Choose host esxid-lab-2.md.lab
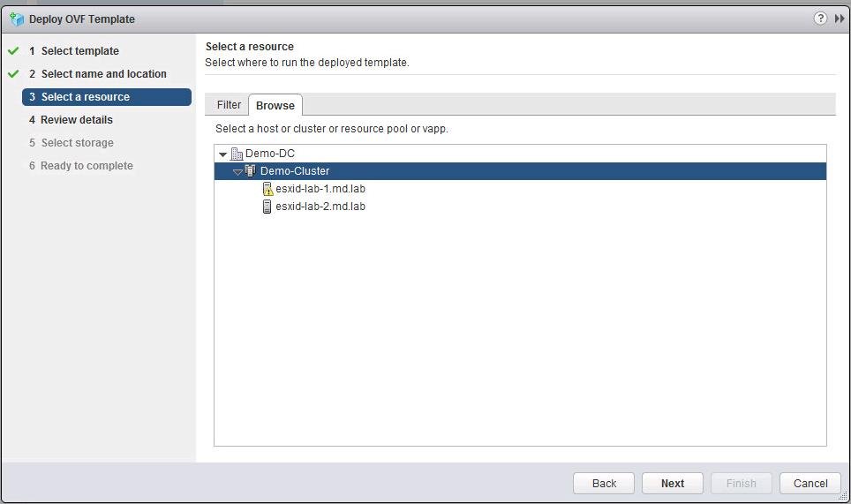The height and width of the screenshot is (504, 851). (x=320, y=207)
